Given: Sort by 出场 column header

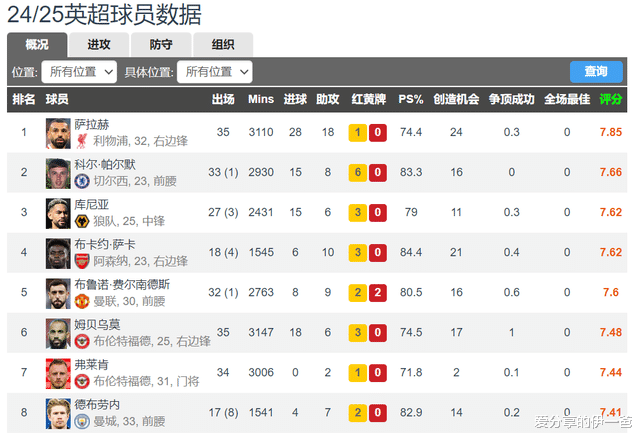Looking at the screenshot, I should tap(223, 99).
